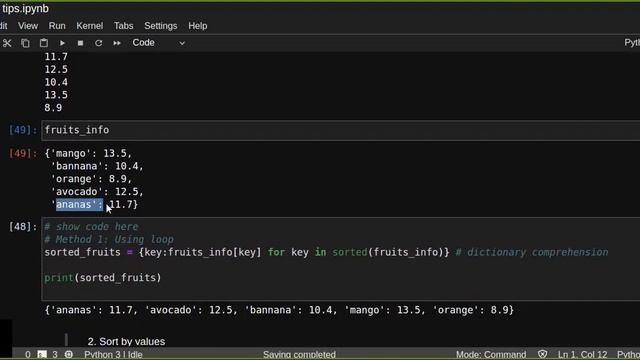The height and width of the screenshot is (360, 640).
Task: Open the Kernel menu
Action: [x=89, y=26]
